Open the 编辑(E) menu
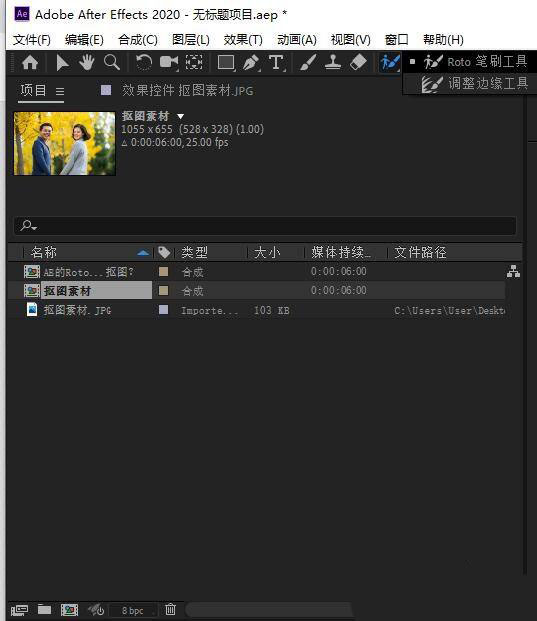Image resolution: width=537 pixels, height=621 pixels. point(84,40)
